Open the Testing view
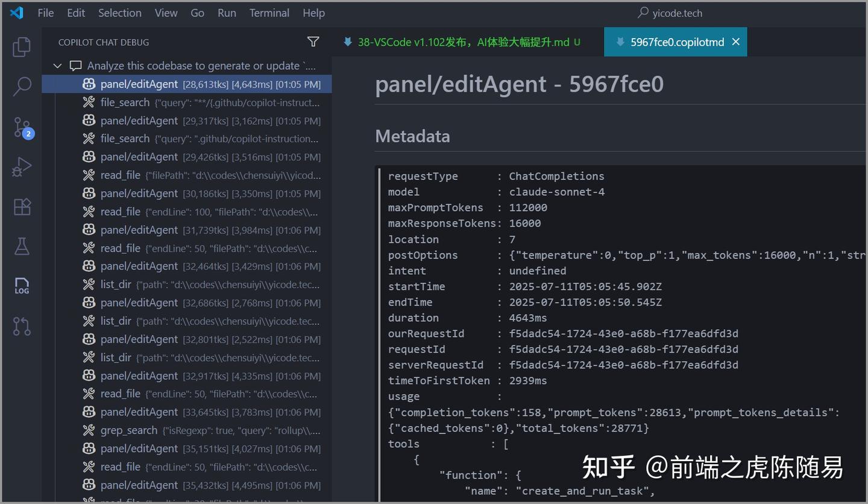Screen dimensions: 868x504 pos(22,246)
